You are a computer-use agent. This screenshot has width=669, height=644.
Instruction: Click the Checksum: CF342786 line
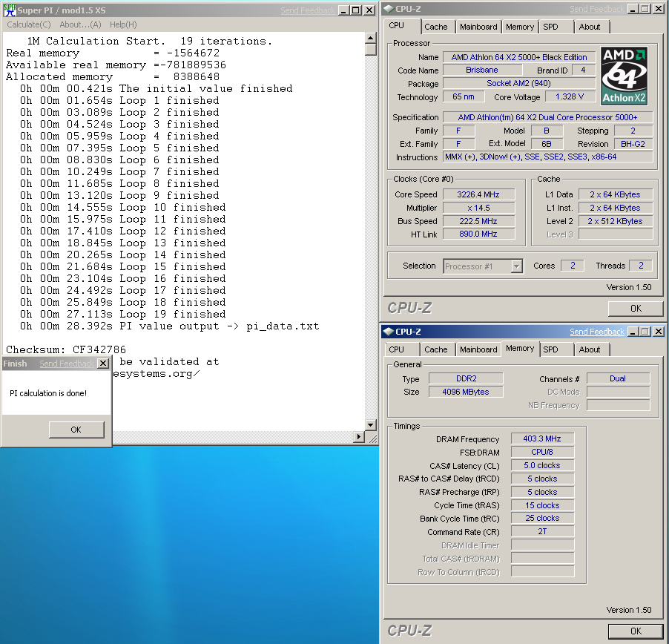[66, 350]
